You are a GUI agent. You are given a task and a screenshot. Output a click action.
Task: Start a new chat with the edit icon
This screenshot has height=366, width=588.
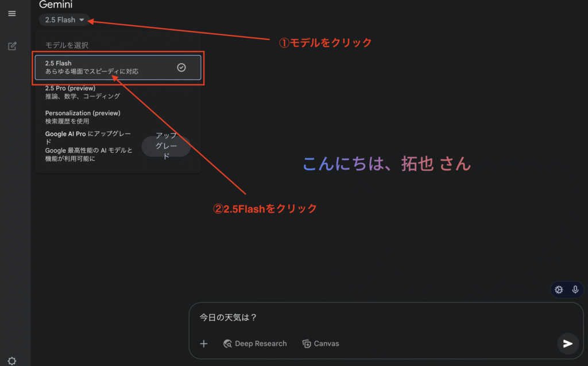tap(12, 46)
